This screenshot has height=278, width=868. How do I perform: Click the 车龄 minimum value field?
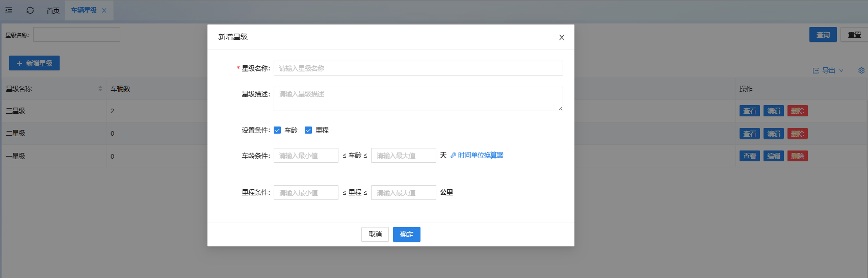[306, 156]
